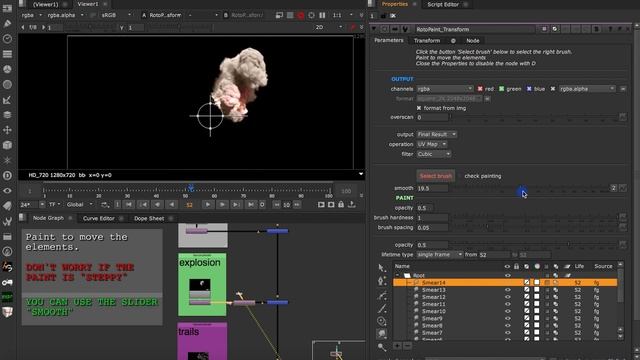The image size is (640, 360).
Task: Toggle visibility eye of Smear9
Action: click(507, 318)
